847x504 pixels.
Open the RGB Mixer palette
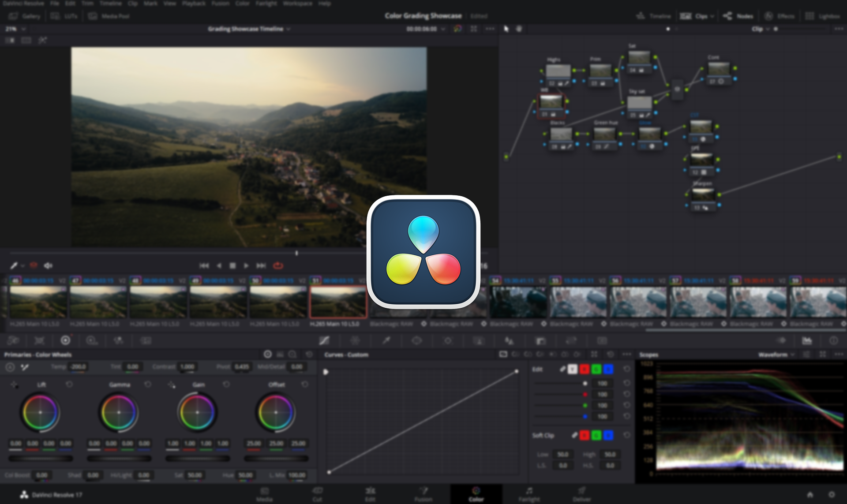(x=118, y=340)
